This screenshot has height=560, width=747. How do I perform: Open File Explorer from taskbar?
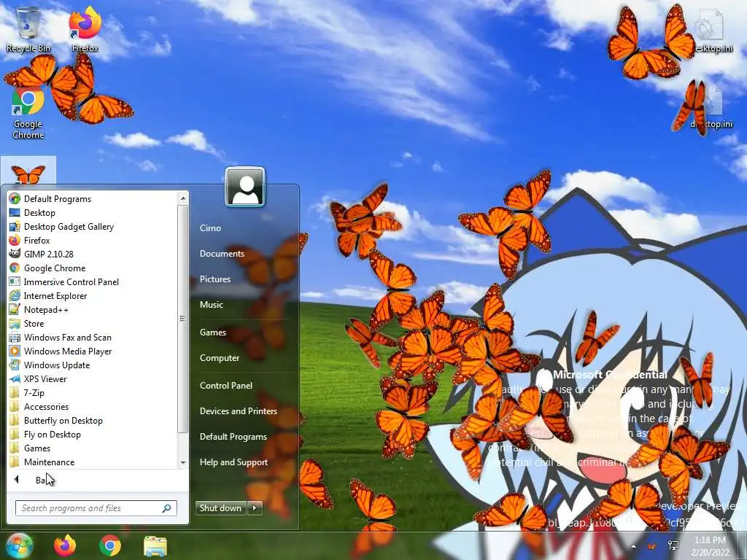click(x=155, y=545)
